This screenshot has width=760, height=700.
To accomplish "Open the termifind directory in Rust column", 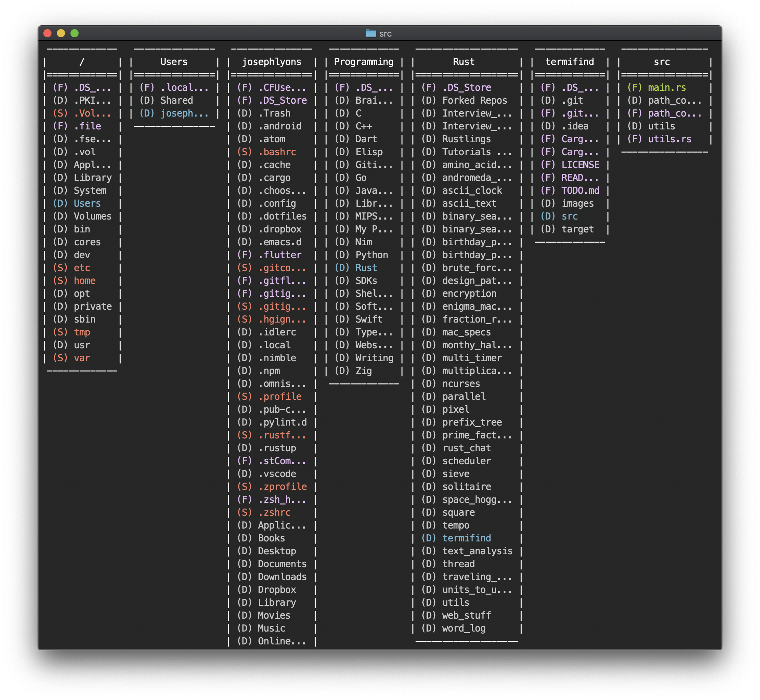I will (x=466, y=538).
